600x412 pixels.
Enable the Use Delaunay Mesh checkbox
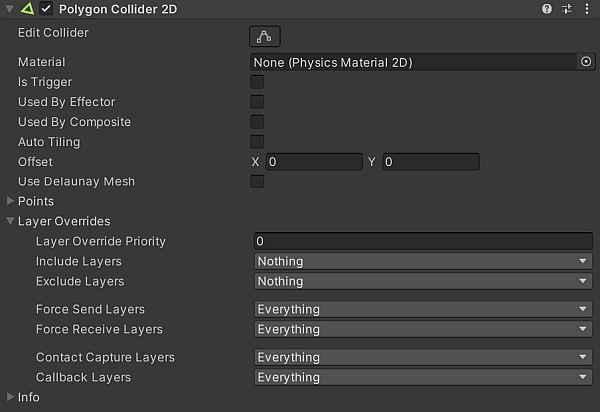[x=257, y=182]
